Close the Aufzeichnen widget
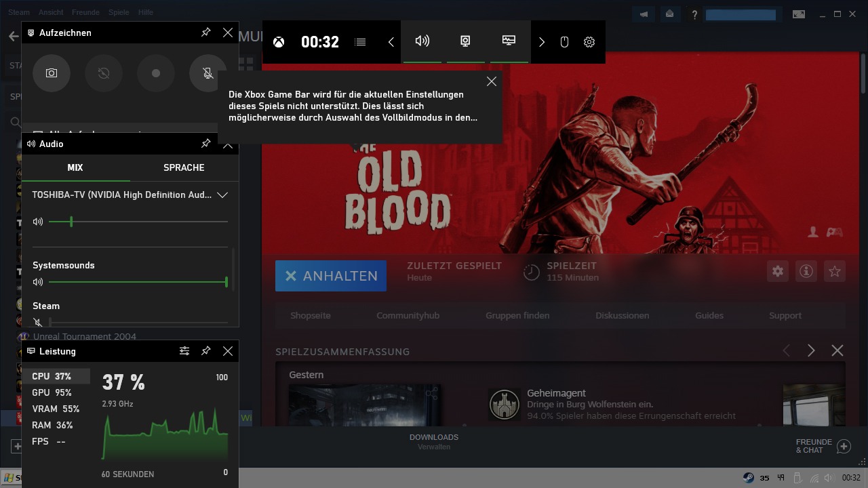The height and width of the screenshot is (488, 868). coord(228,33)
